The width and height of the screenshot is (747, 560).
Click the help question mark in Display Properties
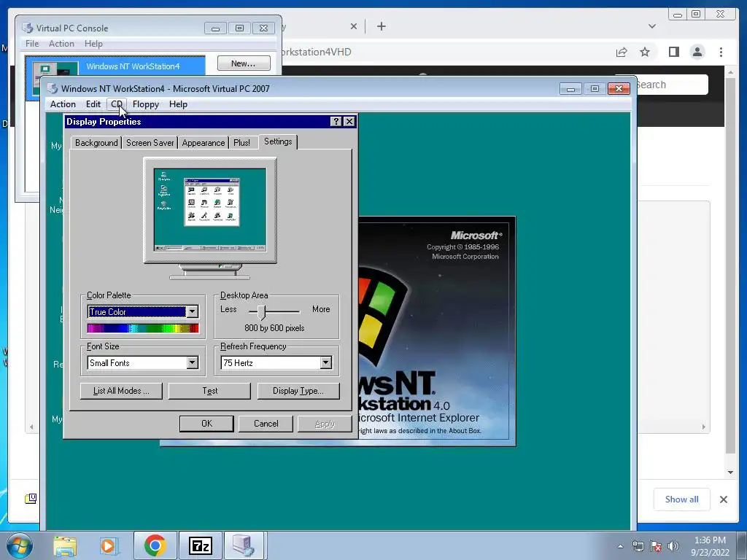(336, 122)
